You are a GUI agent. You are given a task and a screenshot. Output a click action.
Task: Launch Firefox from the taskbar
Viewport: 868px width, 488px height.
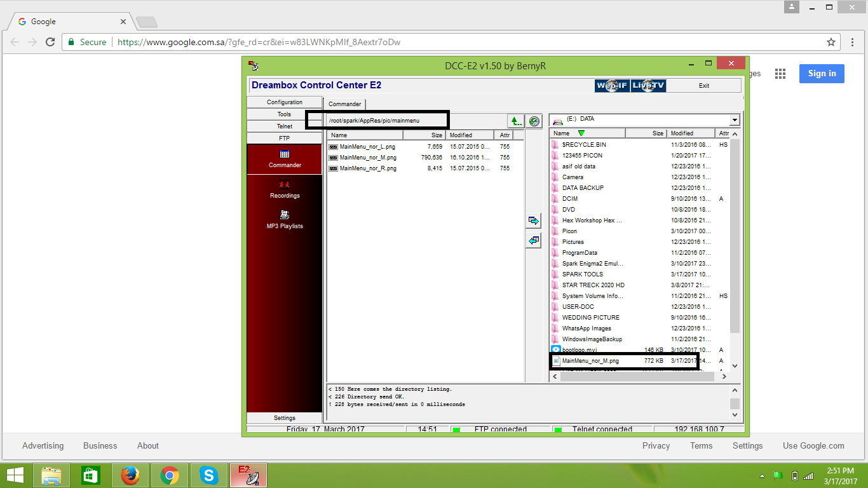130,475
